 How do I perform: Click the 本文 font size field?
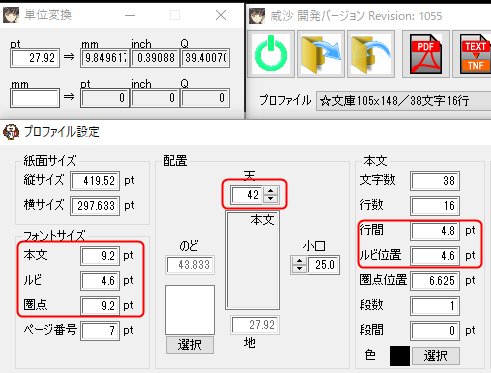click(100, 256)
